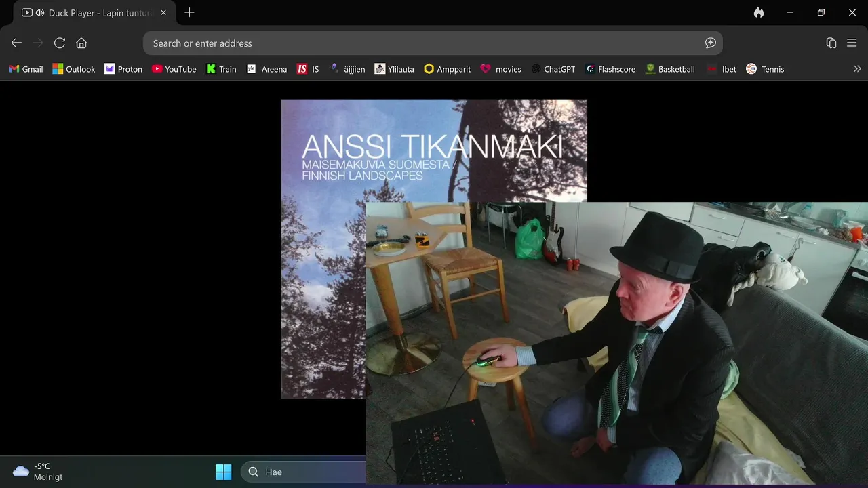Go back with the browser back arrow
This screenshot has width=868, height=488.
16,43
